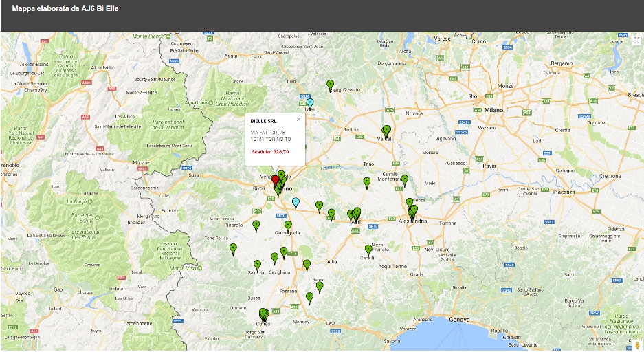Screen dimensions: 644x352
Task: Click green marker near Valenza
Action: pos(410,203)
